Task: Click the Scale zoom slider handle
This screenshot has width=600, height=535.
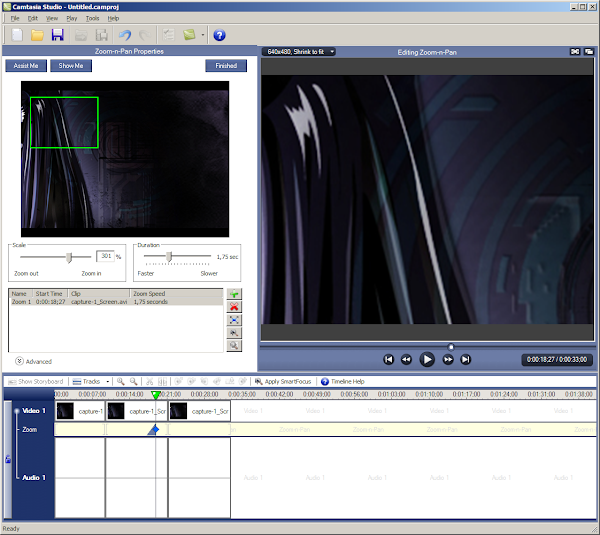Action: coord(68,257)
